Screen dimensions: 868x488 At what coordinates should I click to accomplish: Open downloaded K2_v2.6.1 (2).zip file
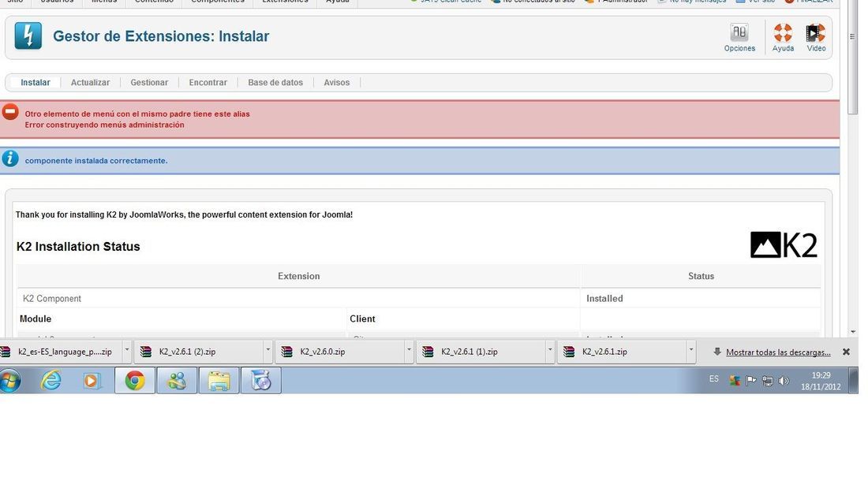click(x=200, y=352)
